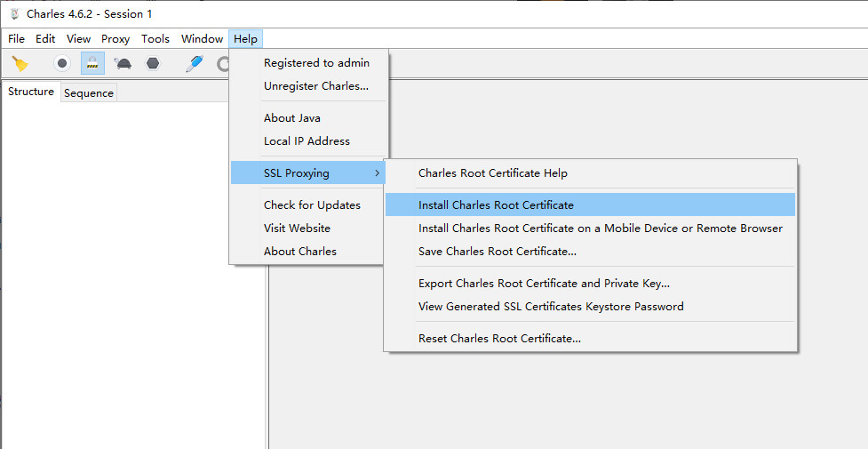The width and height of the screenshot is (868, 449).
Task: Choose Install Charles Root Certificate
Action: coord(590,205)
